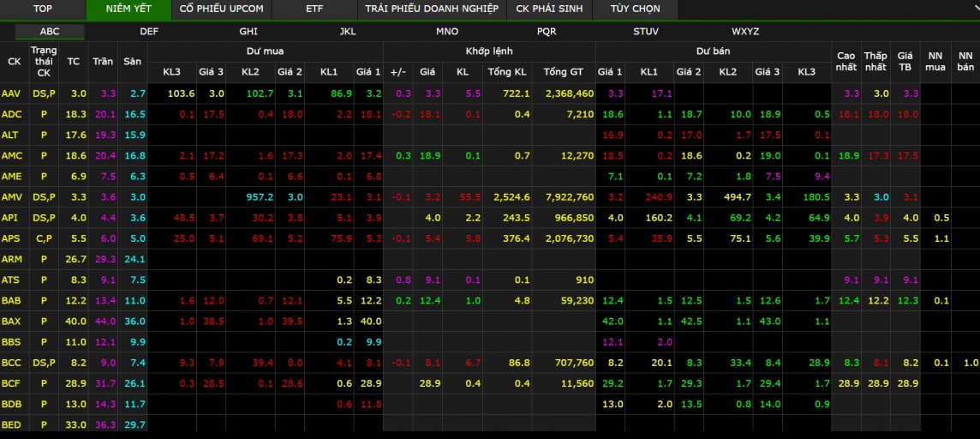Switch to the TOP tab
This screenshot has height=439, width=980.
[42, 9]
